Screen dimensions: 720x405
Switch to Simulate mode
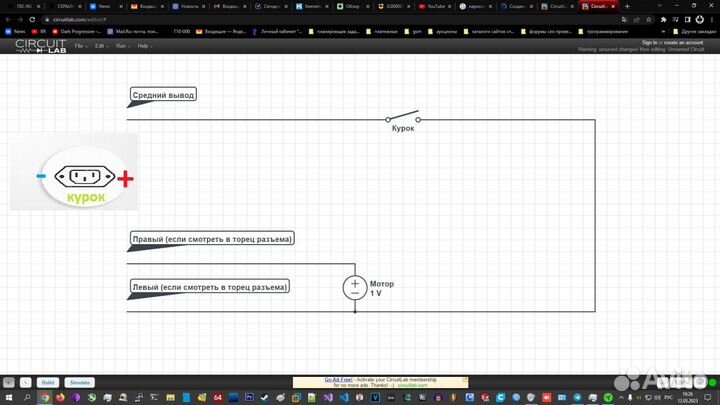click(x=79, y=382)
